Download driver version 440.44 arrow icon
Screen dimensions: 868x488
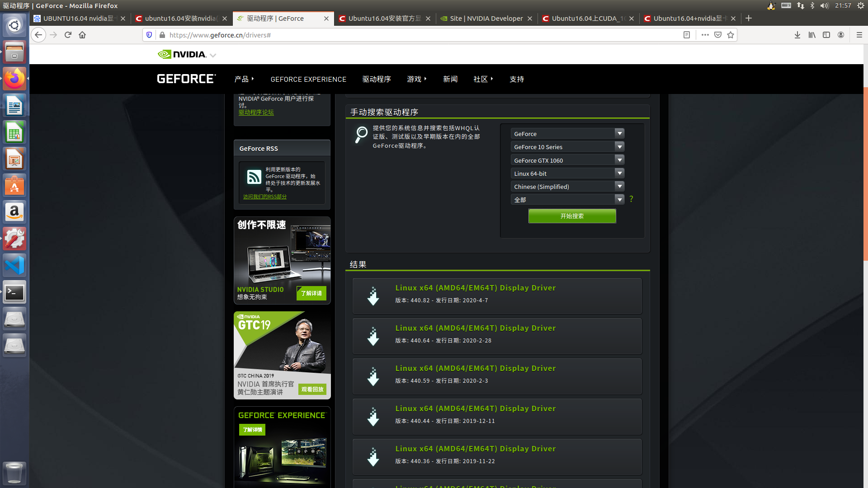[x=373, y=417]
